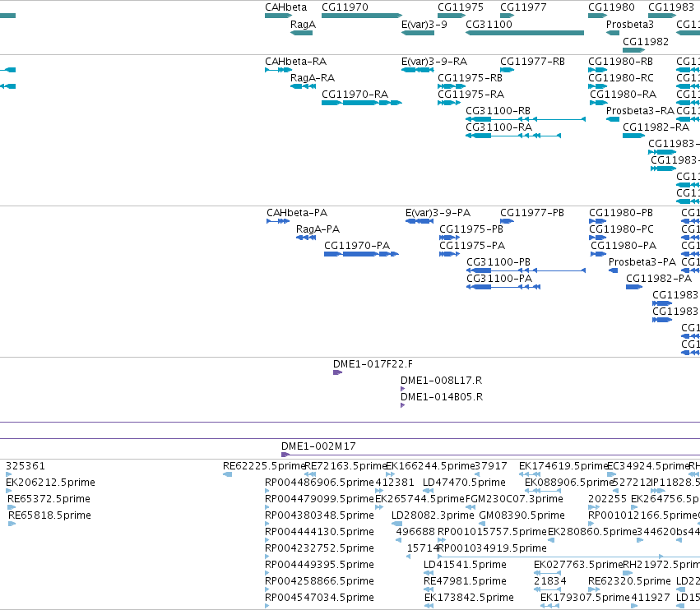Click EST RP004258866.5prime
This screenshot has height=610, width=700.
(x=267, y=589)
